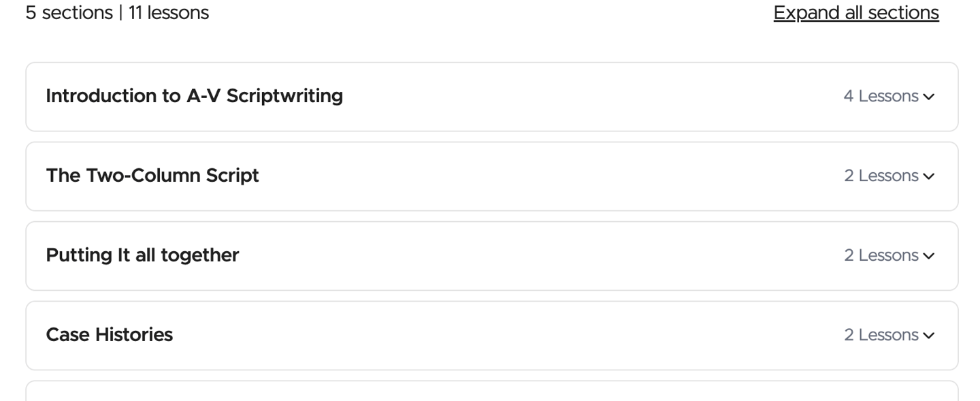Image resolution: width=980 pixels, height=401 pixels.
Task: Click empty middle of Putting It all together card
Action: pyautogui.click(x=544, y=256)
